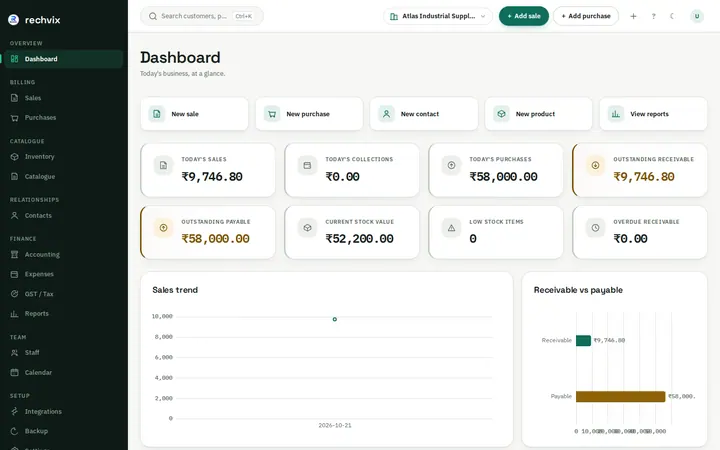
Task: Open the help question mark icon
Action: pos(653,16)
